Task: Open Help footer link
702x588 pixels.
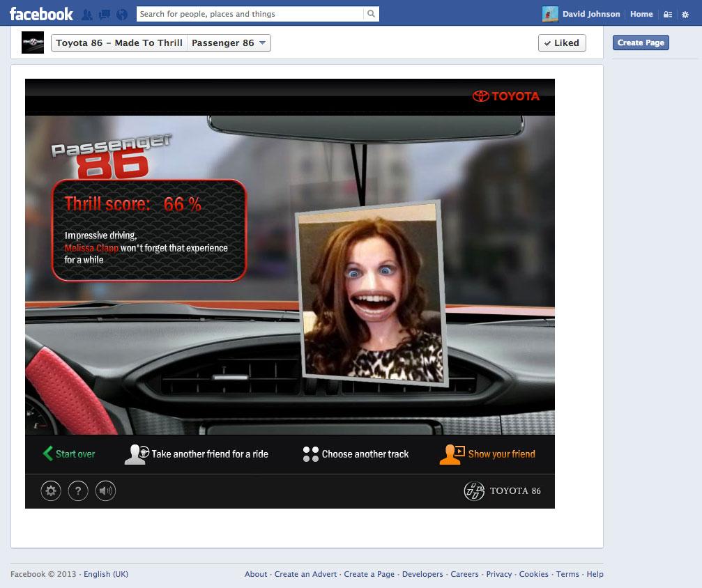Action: click(595, 574)
